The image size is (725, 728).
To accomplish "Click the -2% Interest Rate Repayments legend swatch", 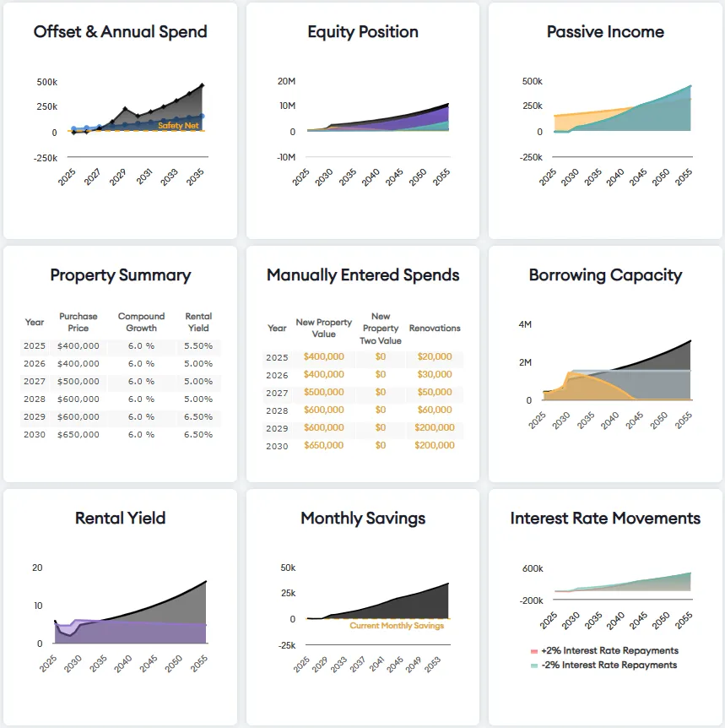I will tap(534, 666).
